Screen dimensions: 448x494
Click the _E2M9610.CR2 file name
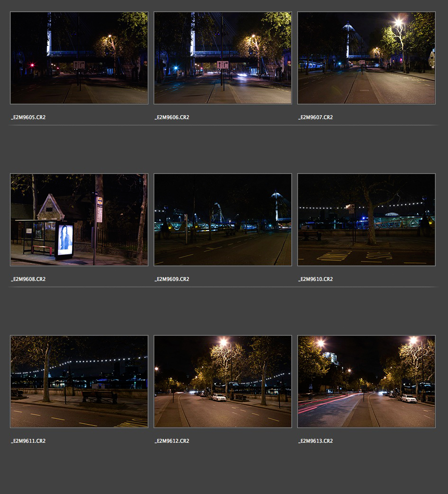tap(316, 279)
